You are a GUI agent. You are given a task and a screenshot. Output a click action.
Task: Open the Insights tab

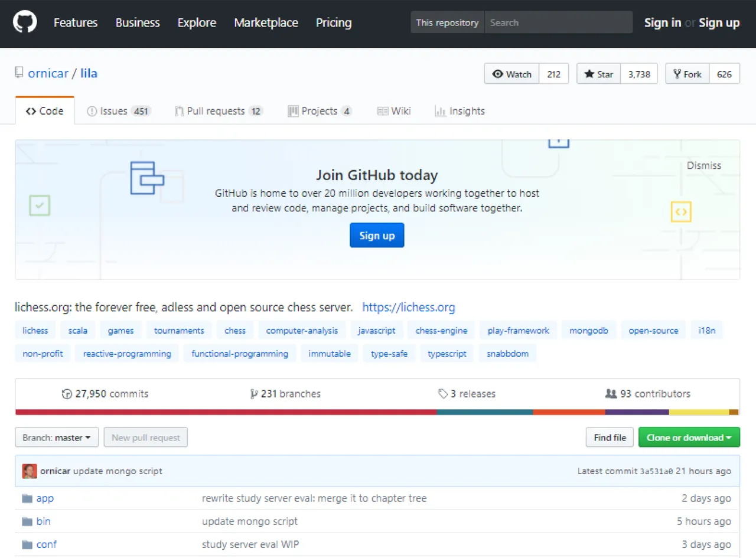click(x=460, y=111)
